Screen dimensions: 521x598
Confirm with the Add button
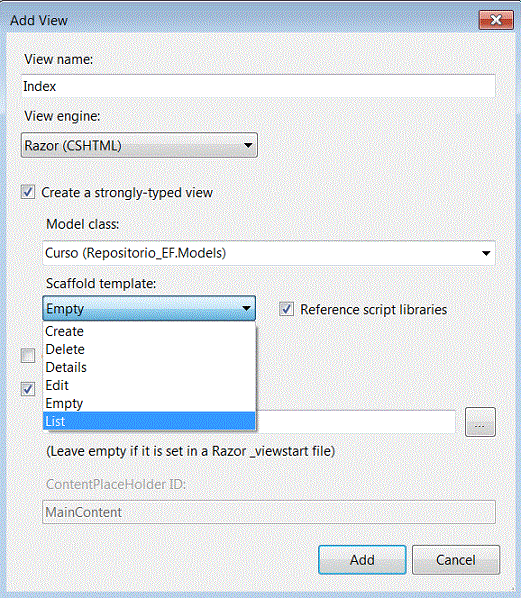pyautogui.click(x=362, y=560)
